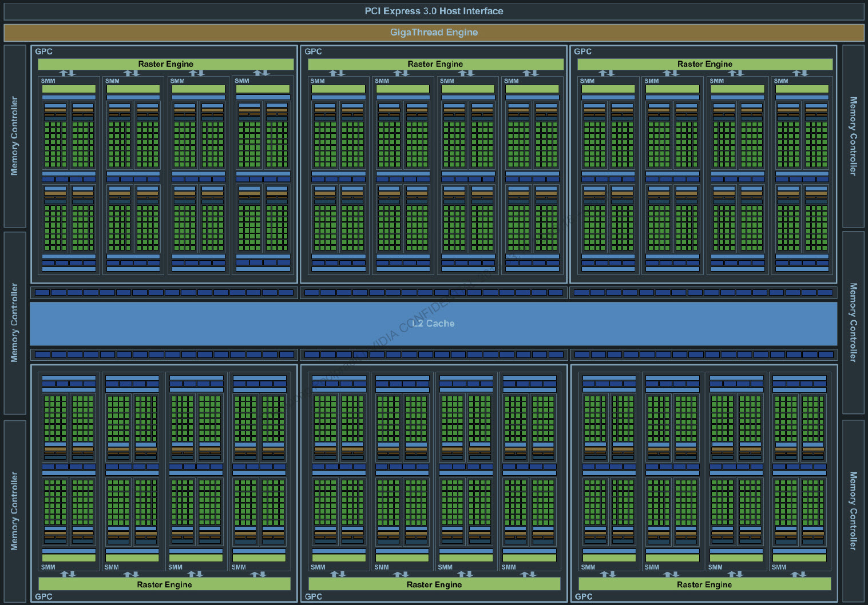Viewport: 868px width, 605px height.
Task: Select Raster Engine in the bottom-center GPC
Action: click(434, 584)
